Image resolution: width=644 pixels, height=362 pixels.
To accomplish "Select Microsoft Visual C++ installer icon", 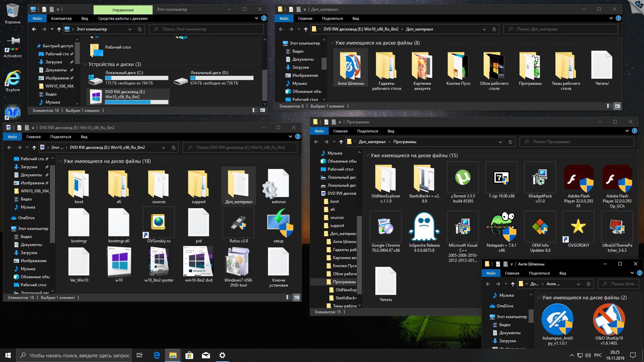I will [463, 227].
